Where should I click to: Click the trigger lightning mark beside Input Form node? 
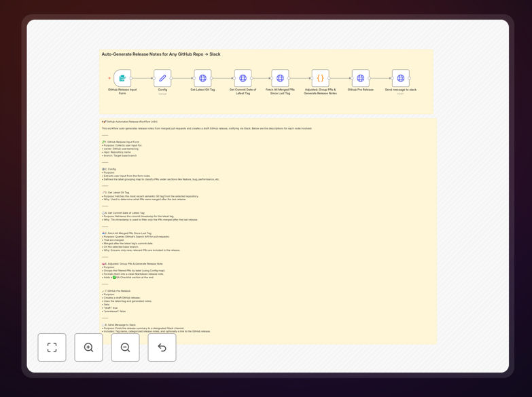[109, 78]
